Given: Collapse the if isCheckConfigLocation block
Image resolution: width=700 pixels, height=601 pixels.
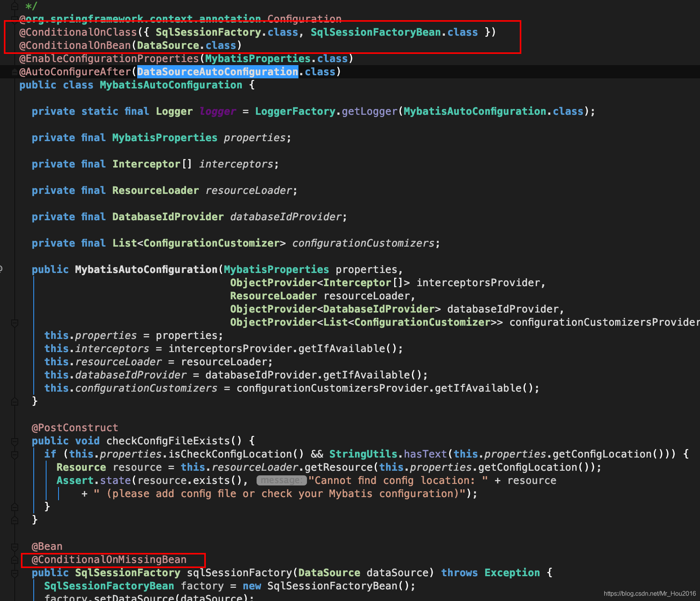Looking at the screenshot, I should [15, 454].
